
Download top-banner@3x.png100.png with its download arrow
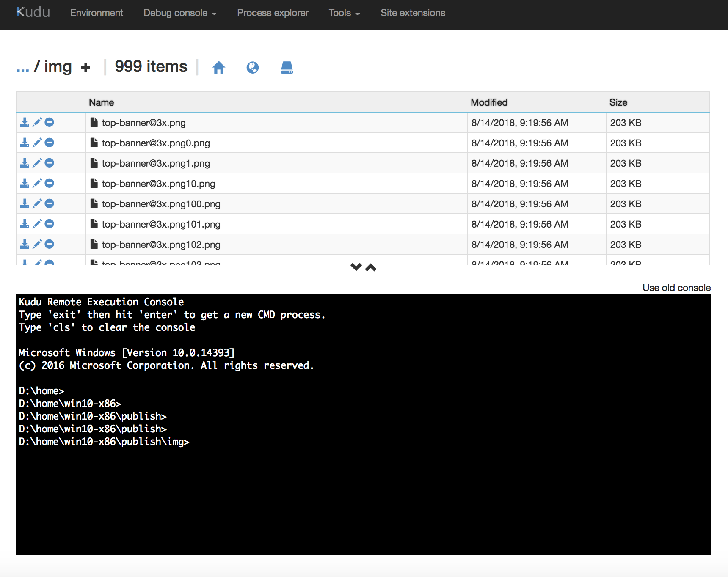[x=25, y=203]
